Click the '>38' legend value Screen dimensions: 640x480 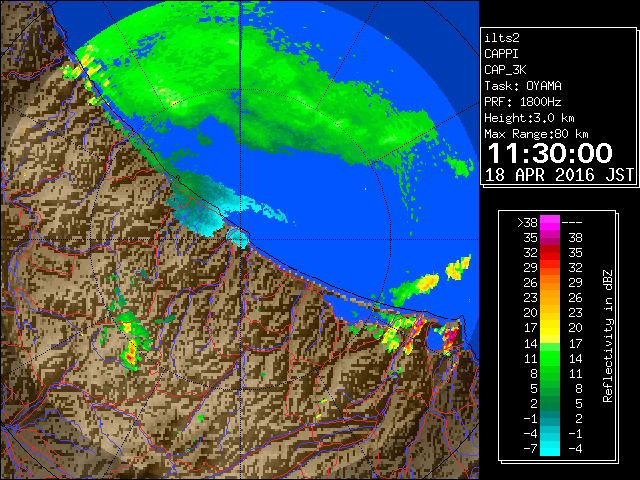click(x=527, y=223)
